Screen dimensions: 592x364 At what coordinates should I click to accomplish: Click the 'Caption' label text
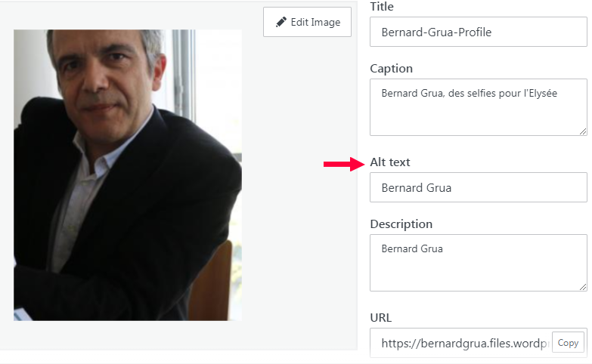pos(391,69)
